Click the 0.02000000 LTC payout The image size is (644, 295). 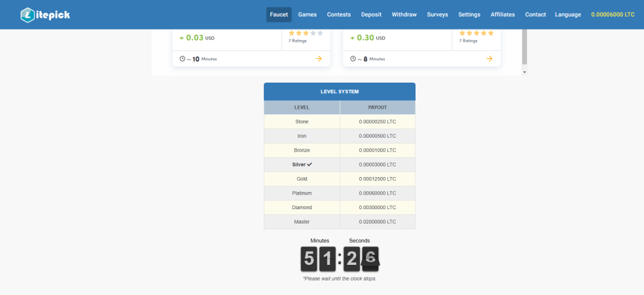pos(378,222)
